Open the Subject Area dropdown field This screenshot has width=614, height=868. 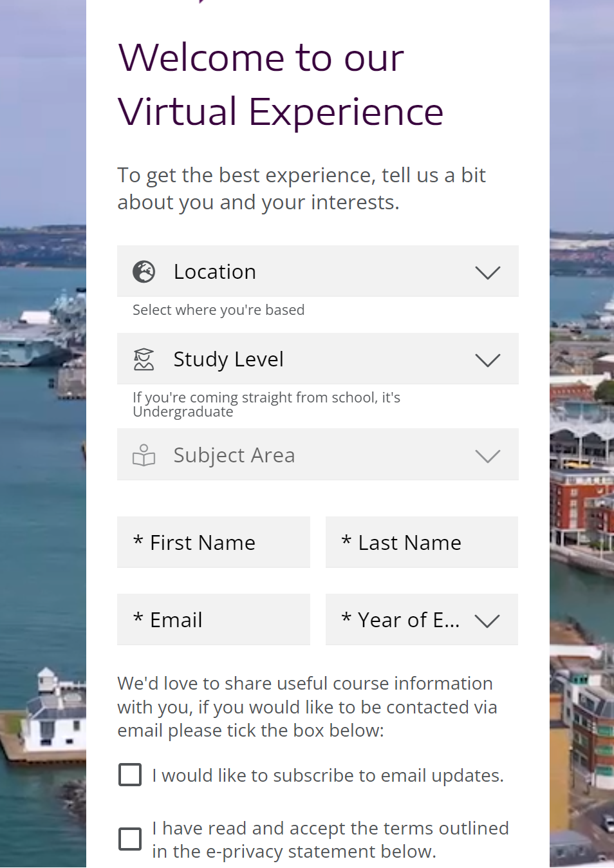318,455
